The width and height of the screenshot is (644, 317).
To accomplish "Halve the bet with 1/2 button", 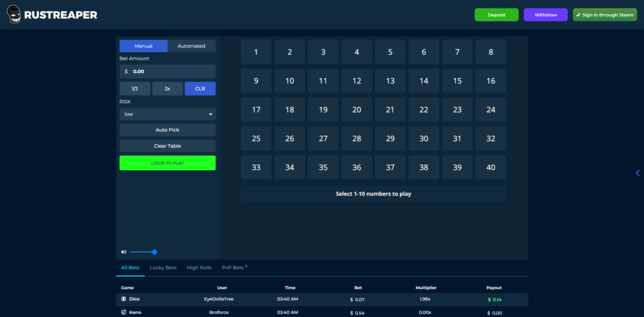I will coord(135,89).
